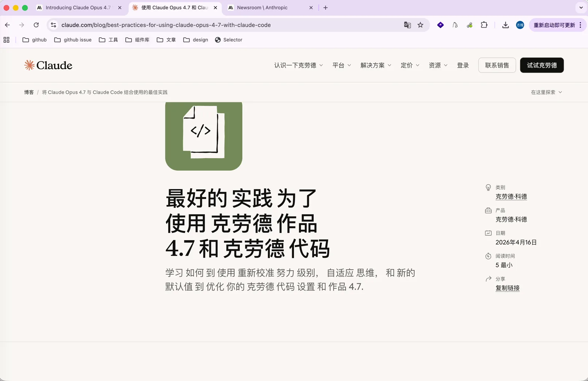Click the share arrow icon beside 分享
588x381 pixels.
point(488,279)
